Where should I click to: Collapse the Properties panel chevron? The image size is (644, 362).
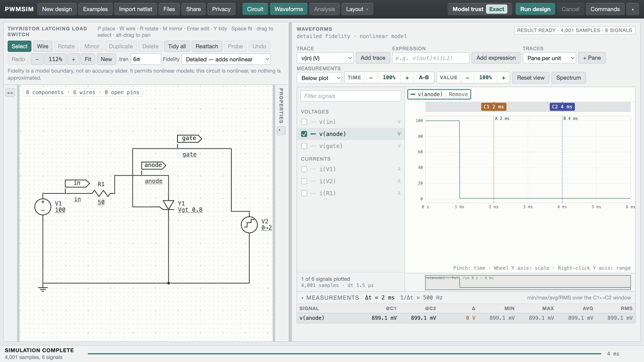[281, 130]
